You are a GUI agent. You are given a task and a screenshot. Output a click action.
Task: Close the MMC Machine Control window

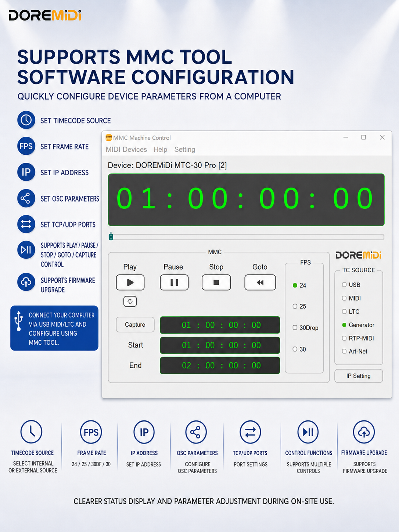coord(382,137)
